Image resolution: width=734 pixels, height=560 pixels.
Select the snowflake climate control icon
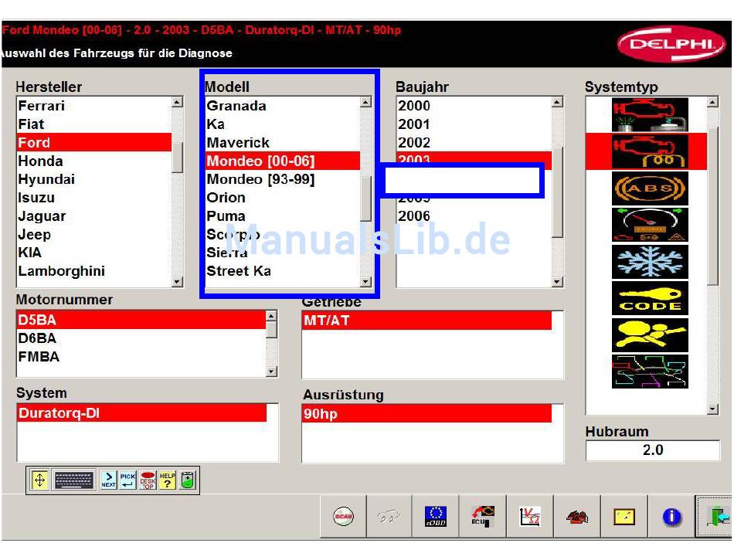pyautogui.click(x=650, y=262)
